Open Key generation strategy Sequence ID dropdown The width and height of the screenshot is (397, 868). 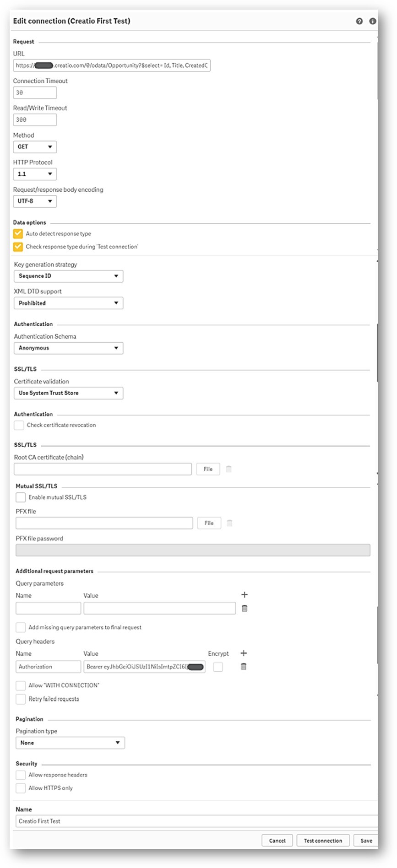(x=69, y=276)
